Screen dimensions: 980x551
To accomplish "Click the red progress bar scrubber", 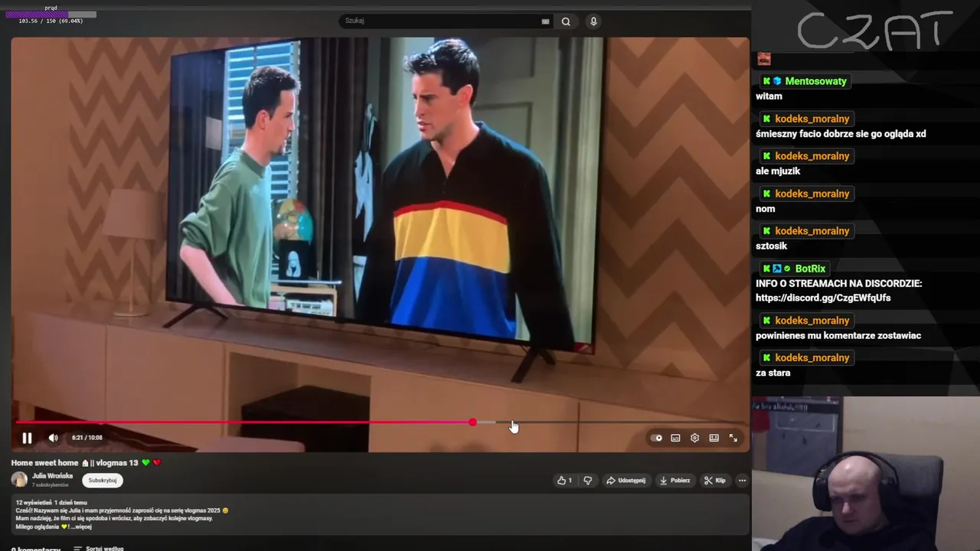I will [x=472, y=422].
